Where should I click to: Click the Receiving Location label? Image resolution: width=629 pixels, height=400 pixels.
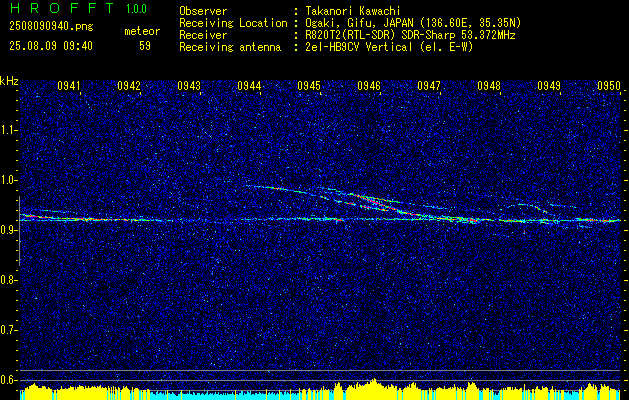[233, 23]
